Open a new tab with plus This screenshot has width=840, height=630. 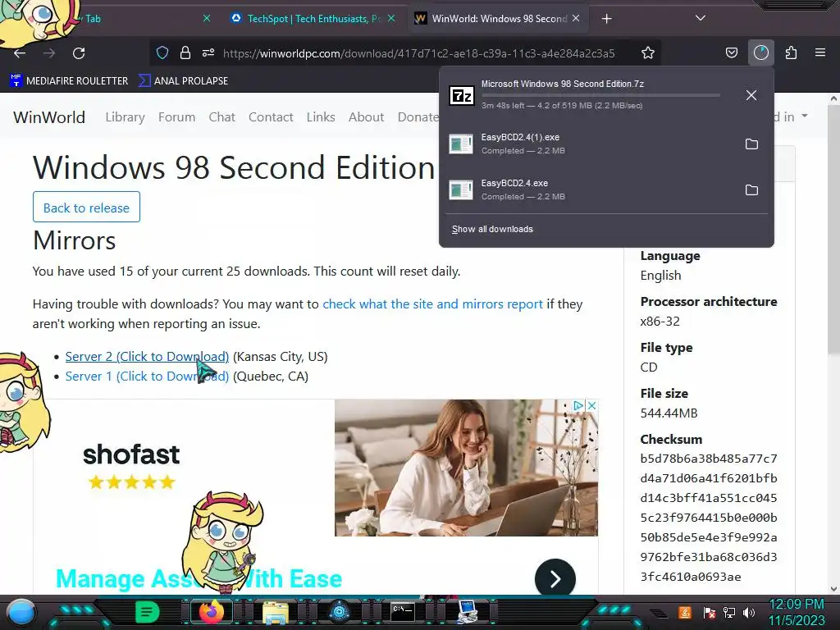coord(606,19)
